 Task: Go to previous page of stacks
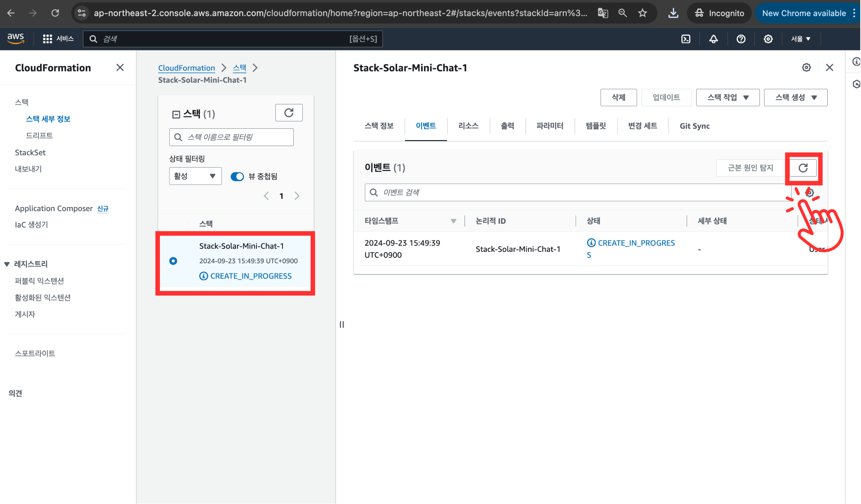pyautogui.click(x=266, y=196)
